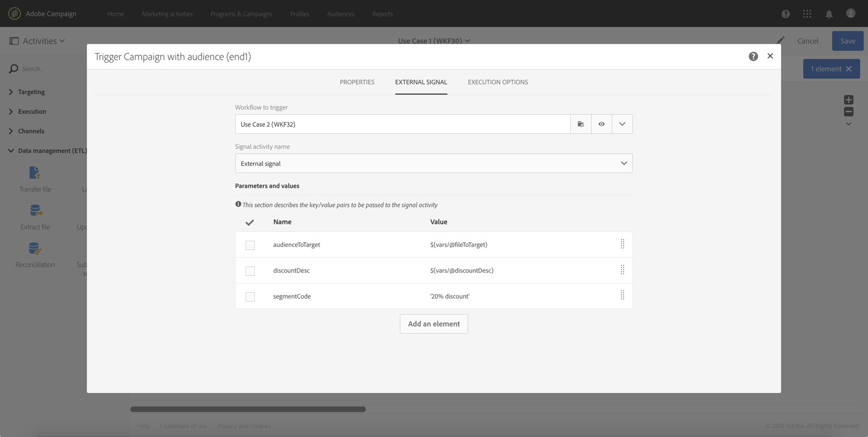Open the Audiences menu
This screenshot has width=868, height=437.
[340, 14]
